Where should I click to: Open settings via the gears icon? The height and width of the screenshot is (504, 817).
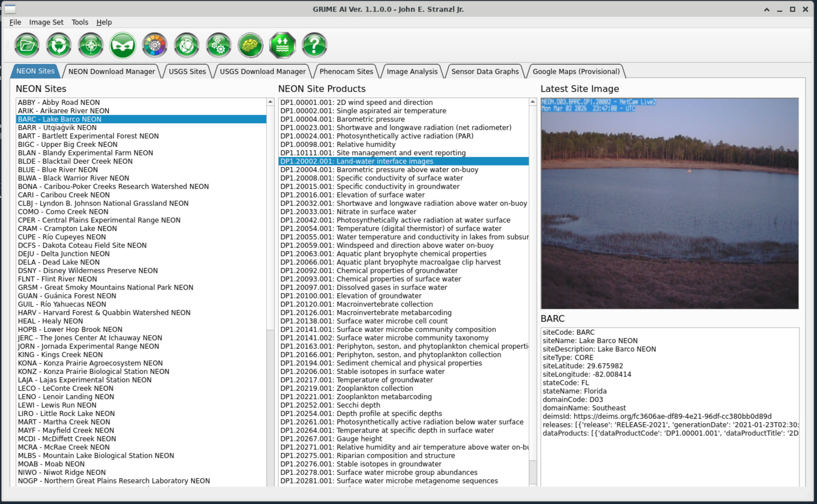coord(219,45)
